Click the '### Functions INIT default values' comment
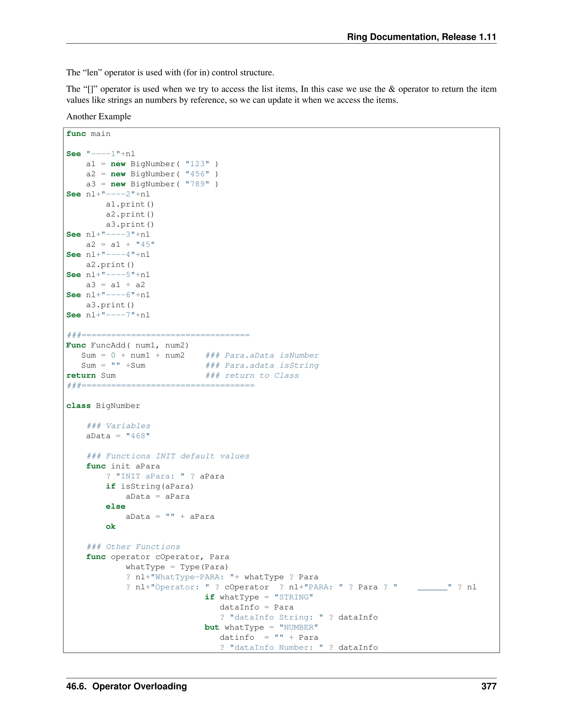Image resolution: width=563 pixels, height=728 pixels. coord(168,456)
